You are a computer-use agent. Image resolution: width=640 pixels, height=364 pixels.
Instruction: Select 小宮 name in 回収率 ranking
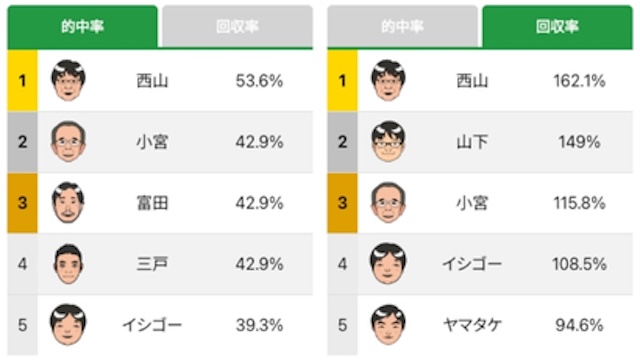click(472, 203)
